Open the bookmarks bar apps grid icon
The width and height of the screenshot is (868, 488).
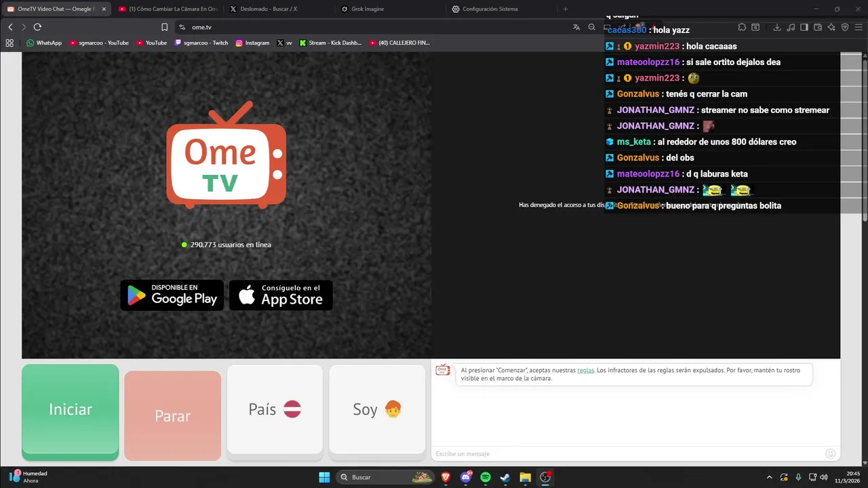coord(9,43)
